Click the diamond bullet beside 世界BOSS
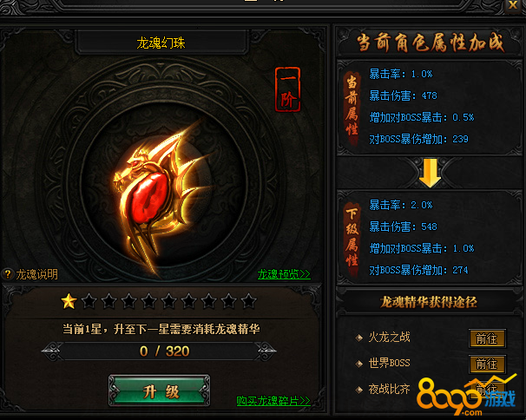Screen dimensions: 526x420 click(x=359, y=364)
